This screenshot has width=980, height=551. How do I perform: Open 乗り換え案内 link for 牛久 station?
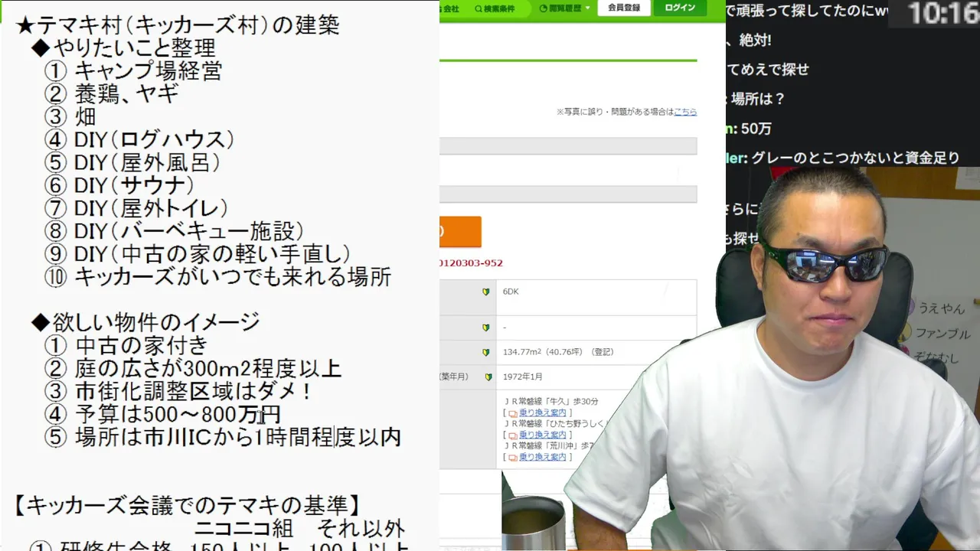(542, 413)
